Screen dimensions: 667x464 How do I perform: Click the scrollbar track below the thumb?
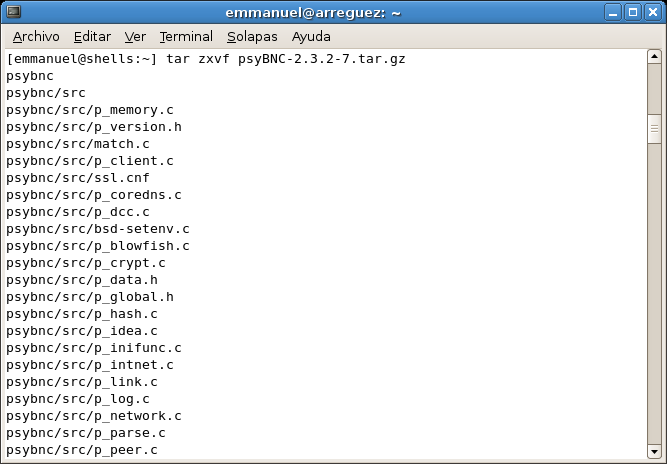tap(654, 293)
